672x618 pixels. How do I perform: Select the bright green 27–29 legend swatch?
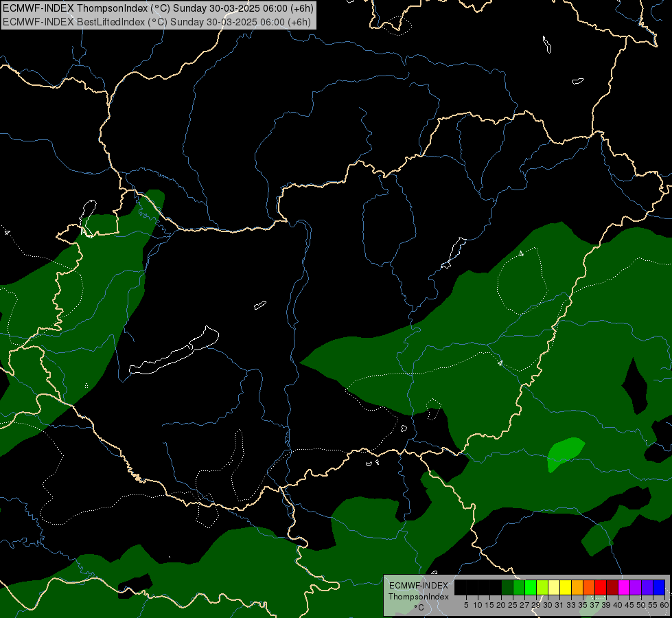tap(531, 587)
